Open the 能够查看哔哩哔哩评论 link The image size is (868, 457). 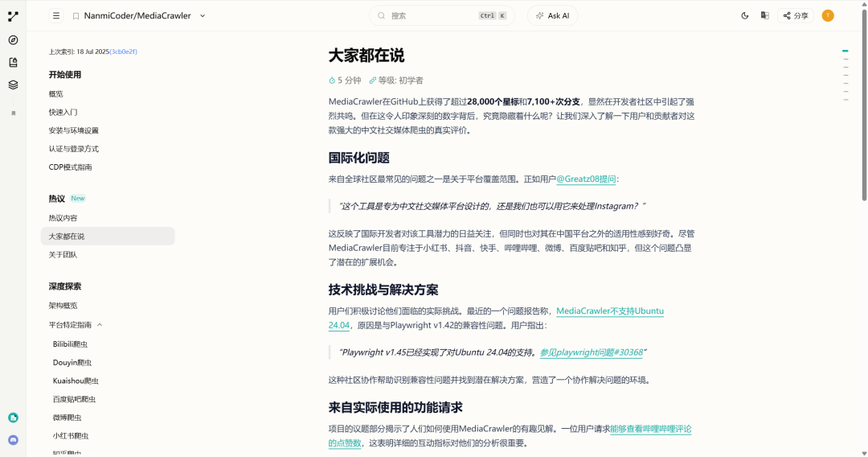tap(650, 429)
